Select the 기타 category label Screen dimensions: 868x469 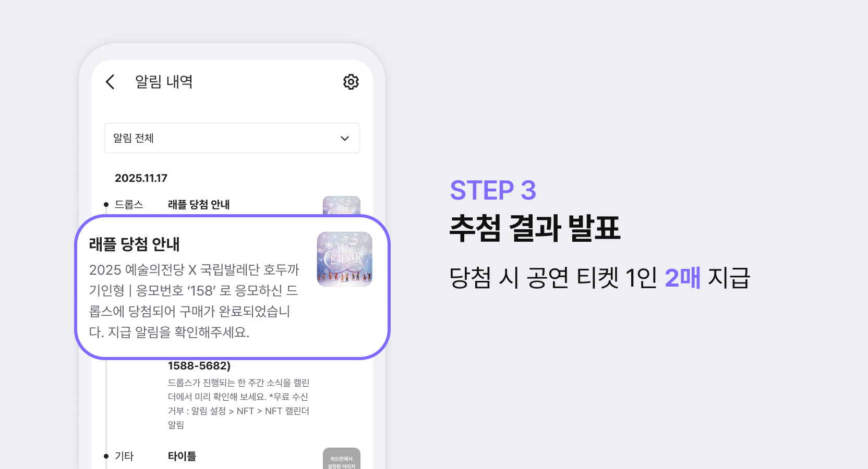coord(124,456)
